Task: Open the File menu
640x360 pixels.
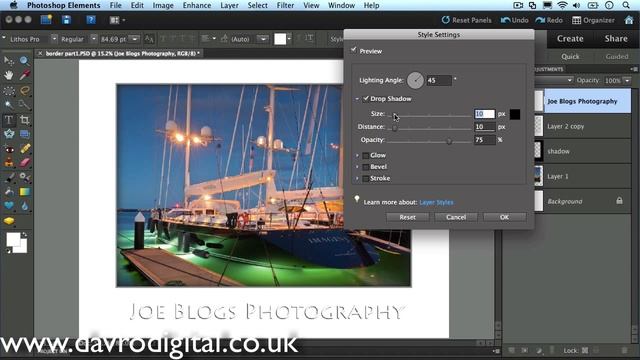Action: point(116,5)
